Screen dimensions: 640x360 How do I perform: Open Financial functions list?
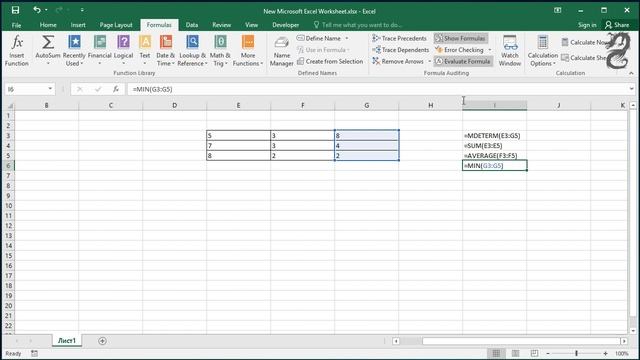pos(100,51)
